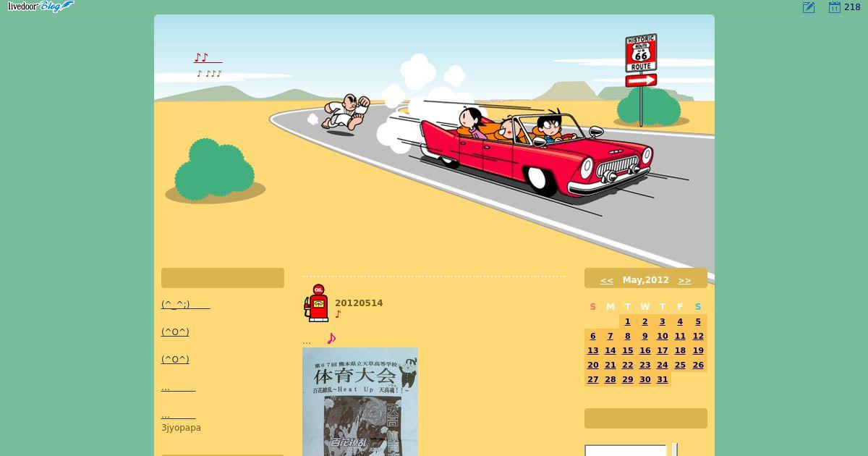
Task: Select calendar date 3
Action: coord(662,321)
